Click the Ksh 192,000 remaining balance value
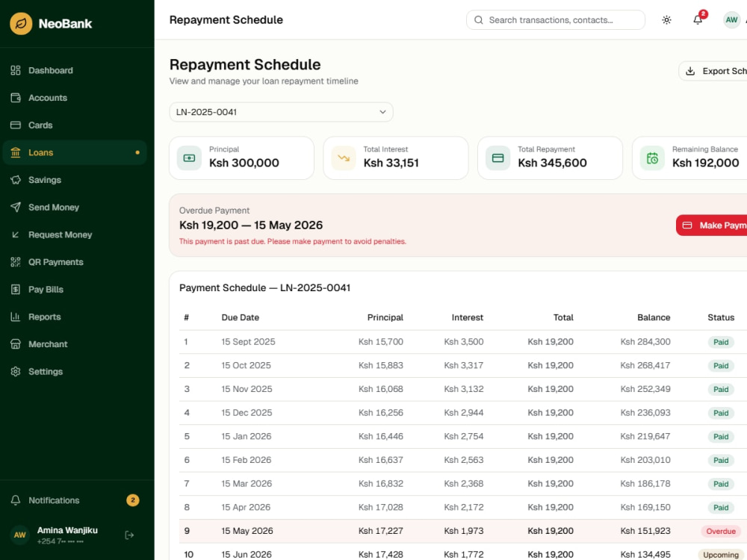This screenshot has width=747, height=560. [x=706, y=163]
